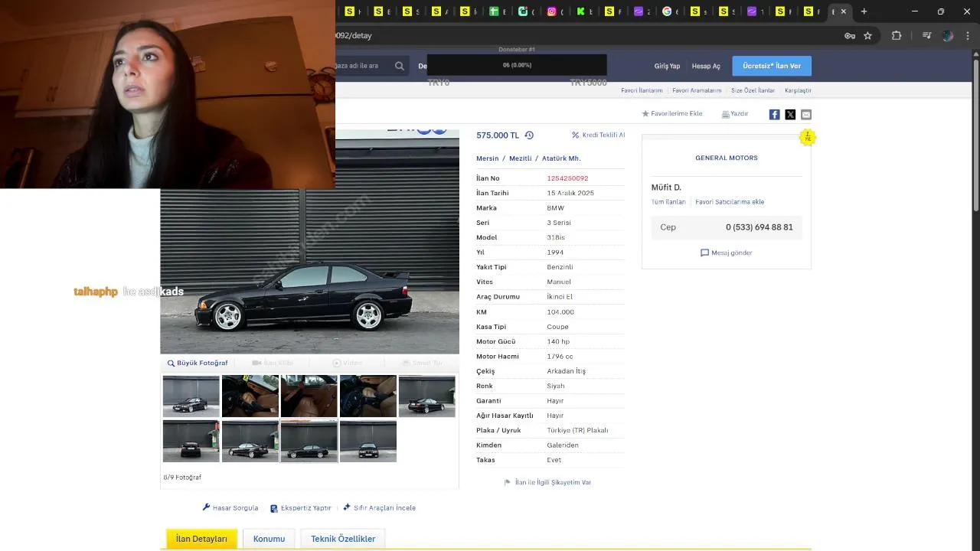This screenshot has width=980, height=551.
Task: Report listing via İlan ile İlgili Şikayetim Var
Action: [x=547, y=483]
